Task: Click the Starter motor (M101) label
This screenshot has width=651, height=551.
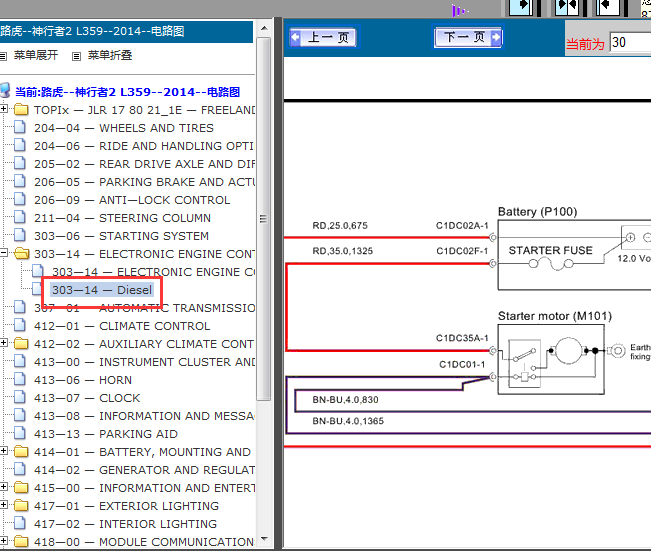Action: (x=555, y=316)
